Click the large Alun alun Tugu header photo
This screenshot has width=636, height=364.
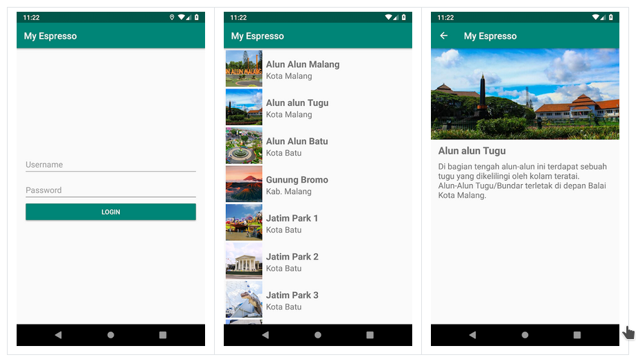[x=525, y=94]
